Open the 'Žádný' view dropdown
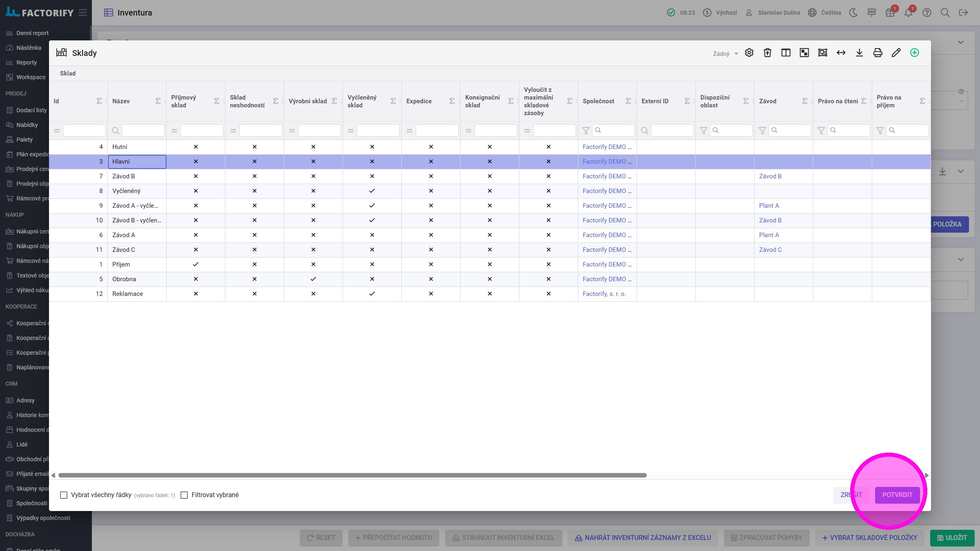980x551 pixels. tap(725, 53)
